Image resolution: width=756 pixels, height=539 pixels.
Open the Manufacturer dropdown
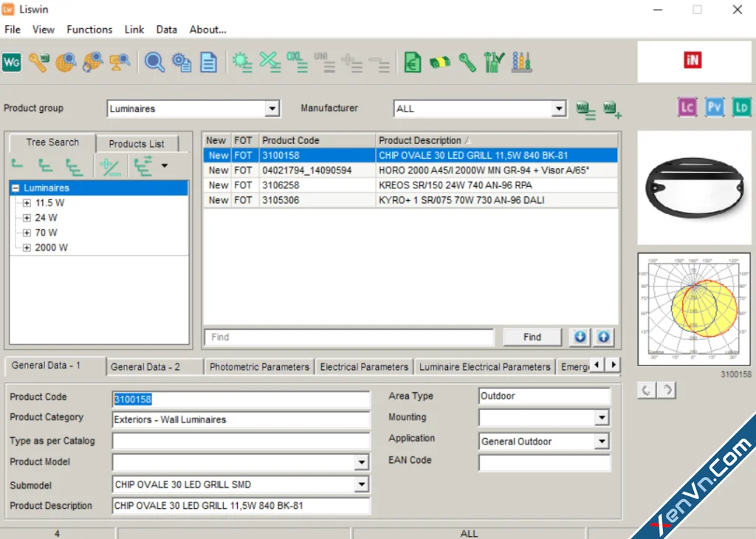[x=558, y=109]
